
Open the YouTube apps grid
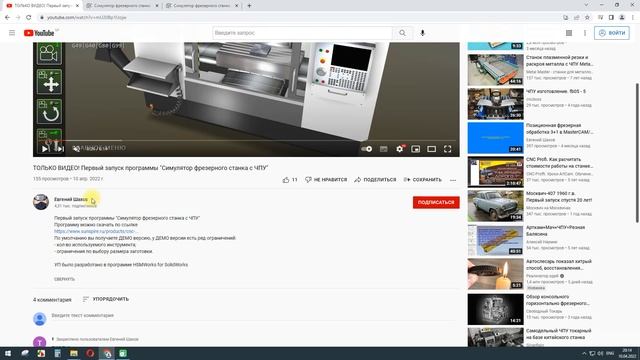pos(569,33)
